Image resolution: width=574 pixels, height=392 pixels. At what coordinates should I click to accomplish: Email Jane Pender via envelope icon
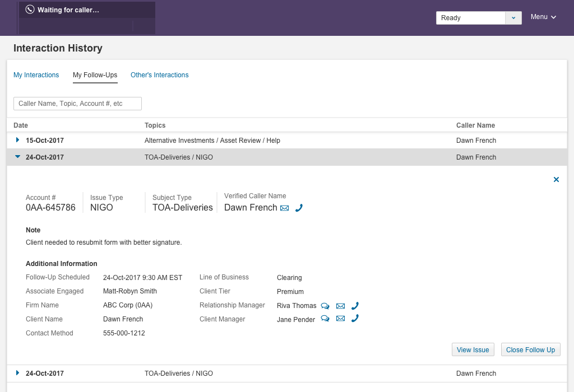click(x=340, y=319)
